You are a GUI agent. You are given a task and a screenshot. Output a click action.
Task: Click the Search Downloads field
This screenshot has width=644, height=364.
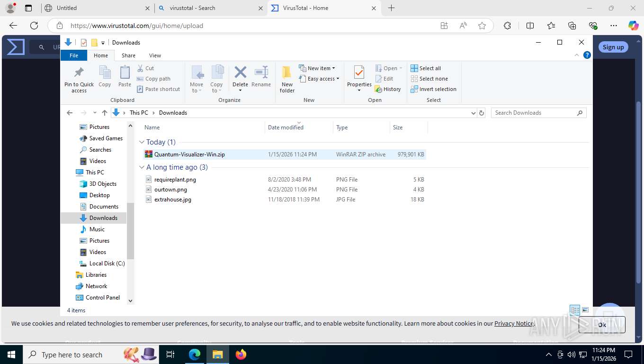539,113
